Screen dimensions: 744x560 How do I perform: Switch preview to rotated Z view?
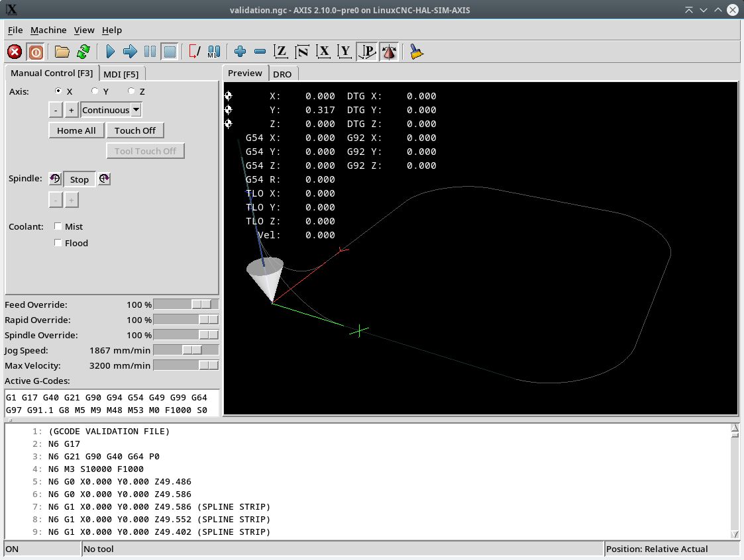[x=302, y=52]
